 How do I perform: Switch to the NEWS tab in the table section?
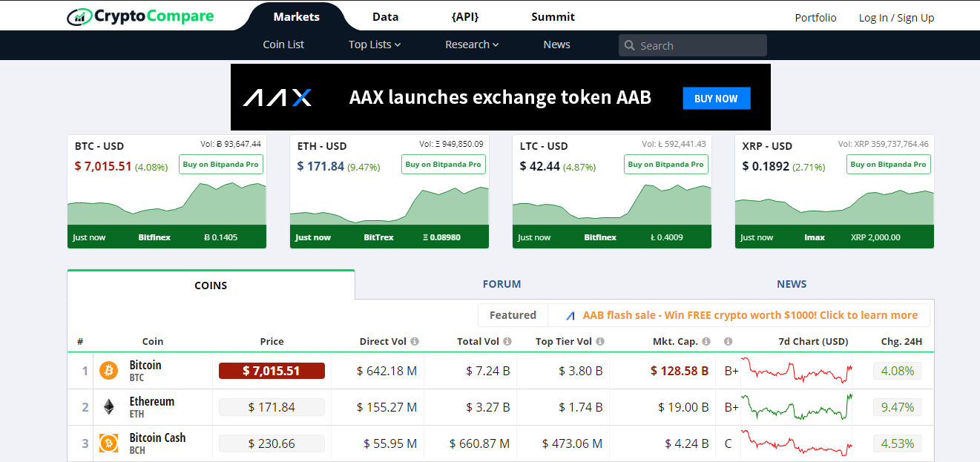click(792, 284)
